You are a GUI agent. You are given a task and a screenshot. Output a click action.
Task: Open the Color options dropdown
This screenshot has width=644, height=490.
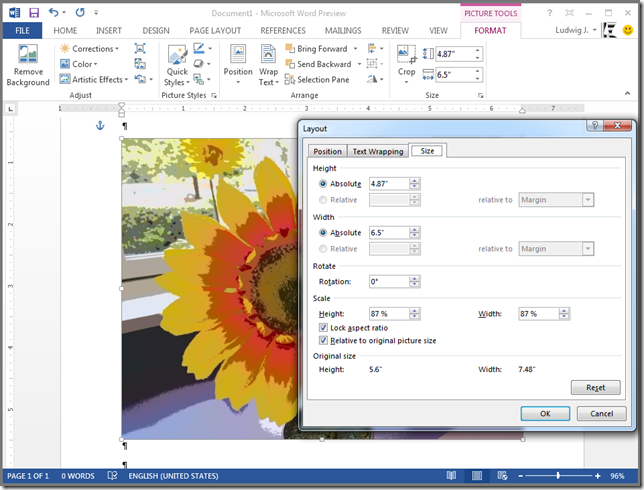pyautogui.click(x=79, y=64)
